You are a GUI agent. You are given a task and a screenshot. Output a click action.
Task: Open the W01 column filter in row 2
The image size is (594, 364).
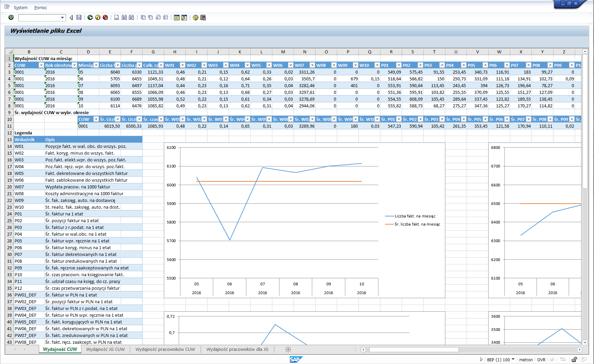pos(182,65)
